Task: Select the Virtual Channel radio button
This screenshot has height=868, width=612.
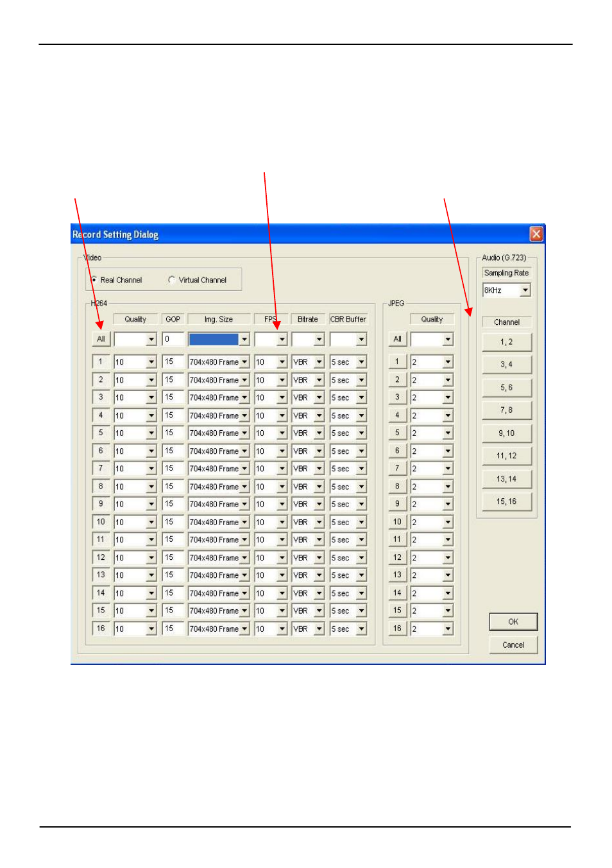Action: 171,280
